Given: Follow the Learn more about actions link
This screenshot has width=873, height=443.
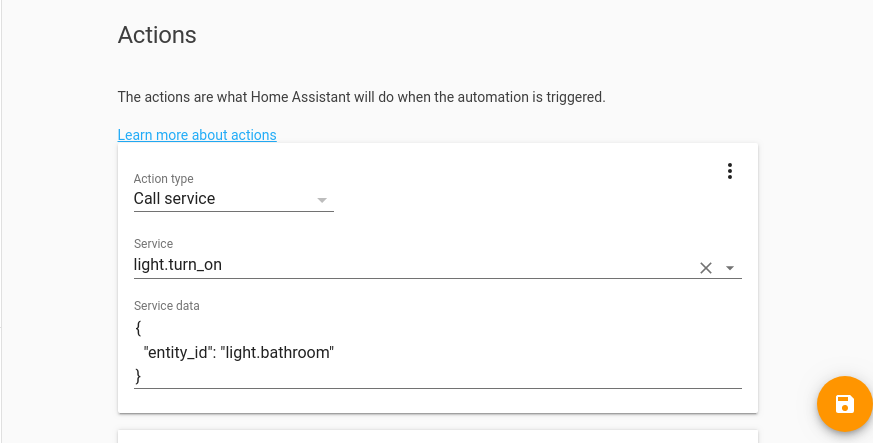Looking at the screenshot, I should (x=197, y=135).
